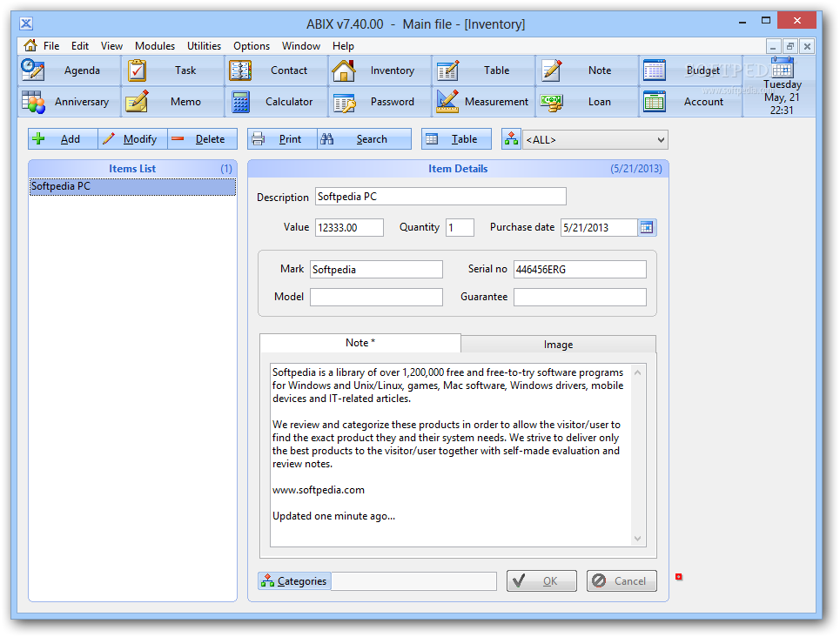
Task: Select Softpedia PC in Items List
Action: click(x=132, y=186)
